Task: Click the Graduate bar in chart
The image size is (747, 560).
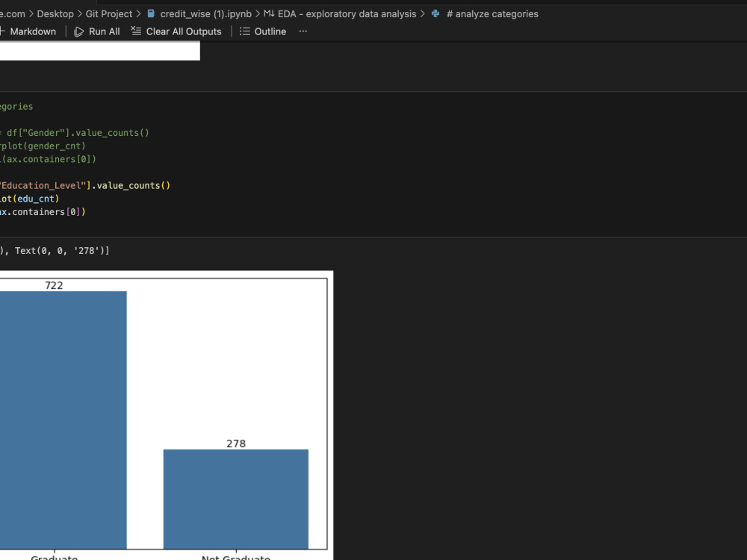Action: point(63,420)
